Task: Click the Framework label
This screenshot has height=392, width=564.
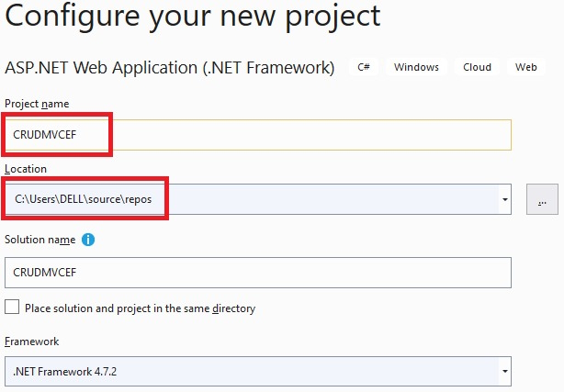Action: tap(31, 342)
